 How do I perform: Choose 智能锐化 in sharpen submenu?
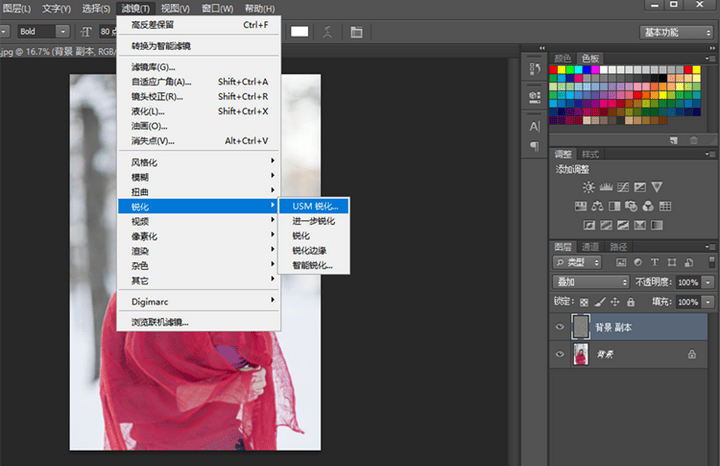click(314, 265)
